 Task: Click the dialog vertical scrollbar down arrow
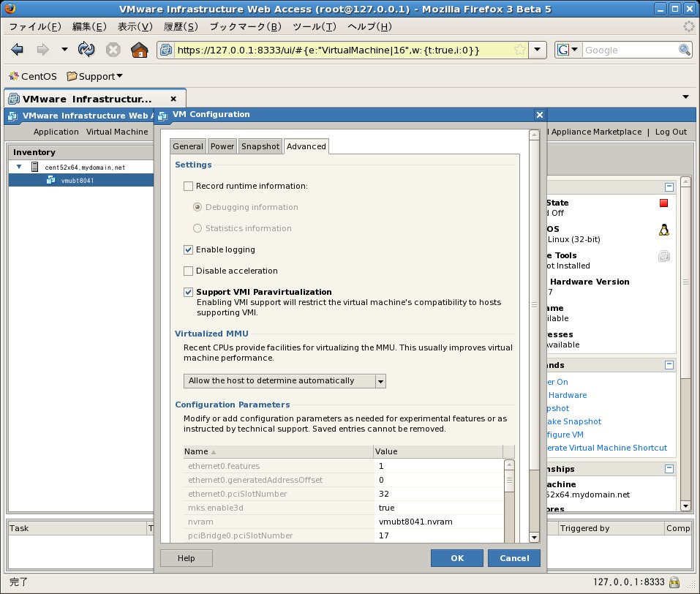coord(534,537)
